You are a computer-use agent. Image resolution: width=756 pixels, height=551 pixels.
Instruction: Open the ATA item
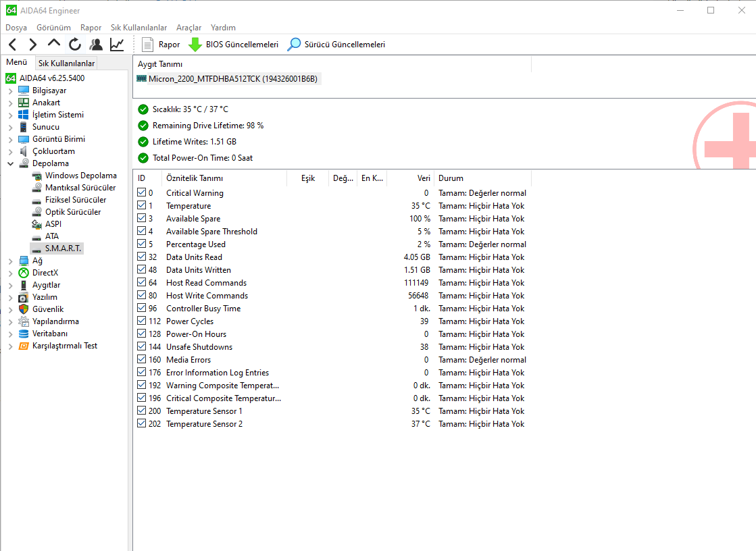coord(45,236)
